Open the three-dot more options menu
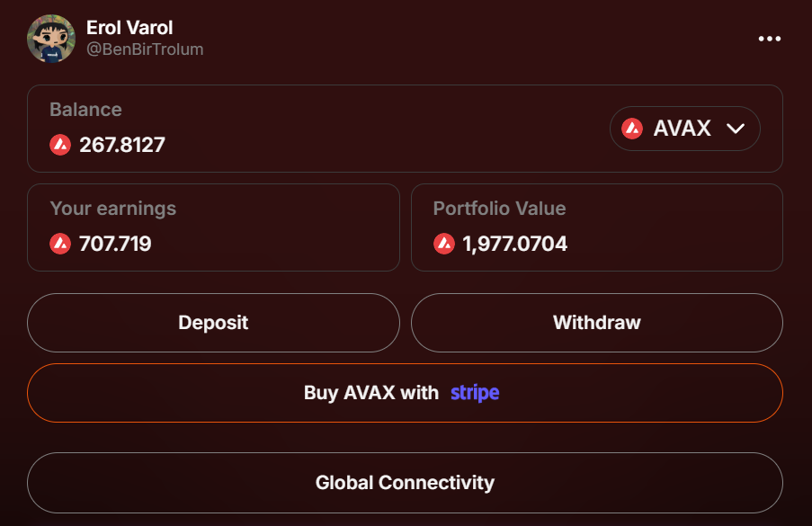812x526 pixels. (x=769, y=39)
